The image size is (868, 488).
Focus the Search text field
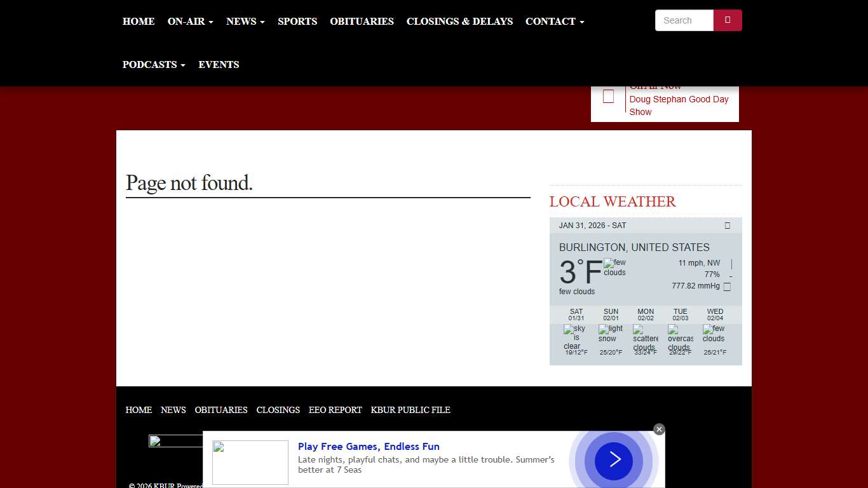(684, 20)
